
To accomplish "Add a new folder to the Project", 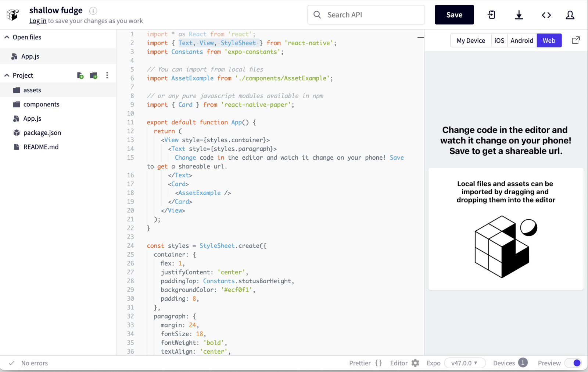I will click(94, 75).
